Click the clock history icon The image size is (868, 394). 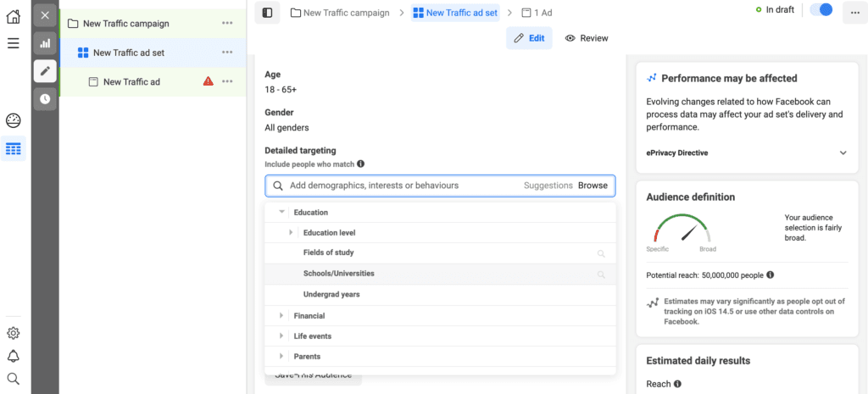point(45,99)
